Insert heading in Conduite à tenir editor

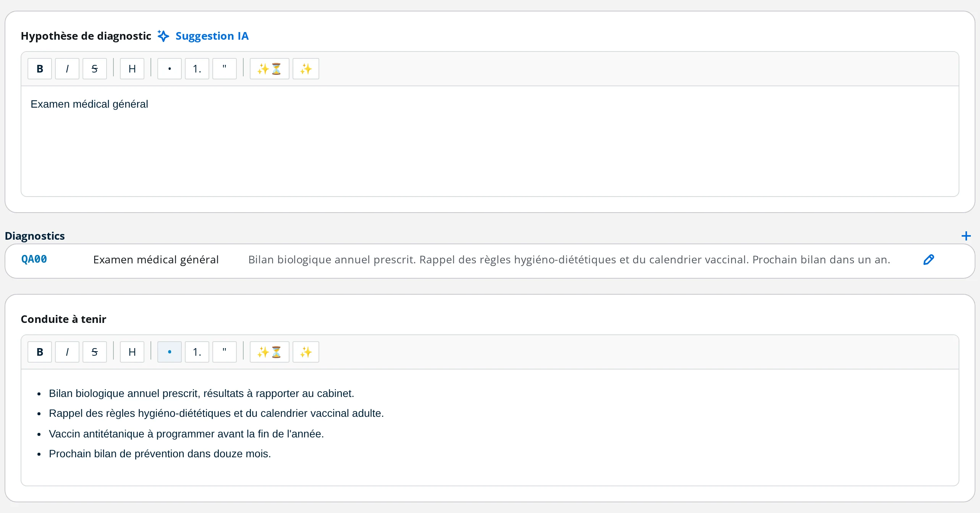pyautogui.click(x=132, y=352)
